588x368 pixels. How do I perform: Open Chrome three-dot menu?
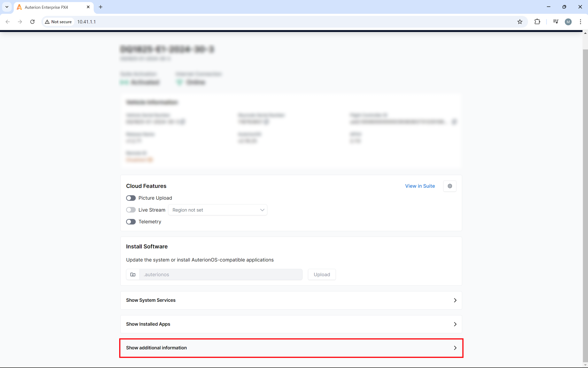point(580,22)
